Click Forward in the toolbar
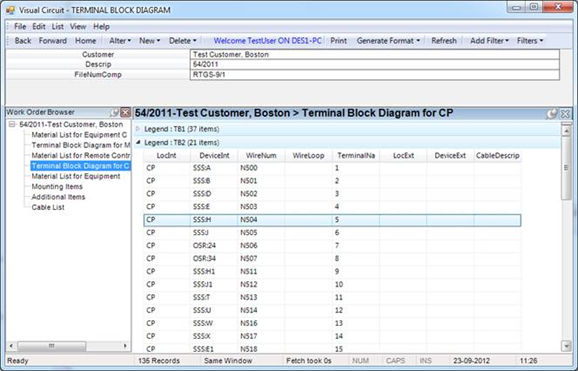578x371 pixels. [53, 41]
